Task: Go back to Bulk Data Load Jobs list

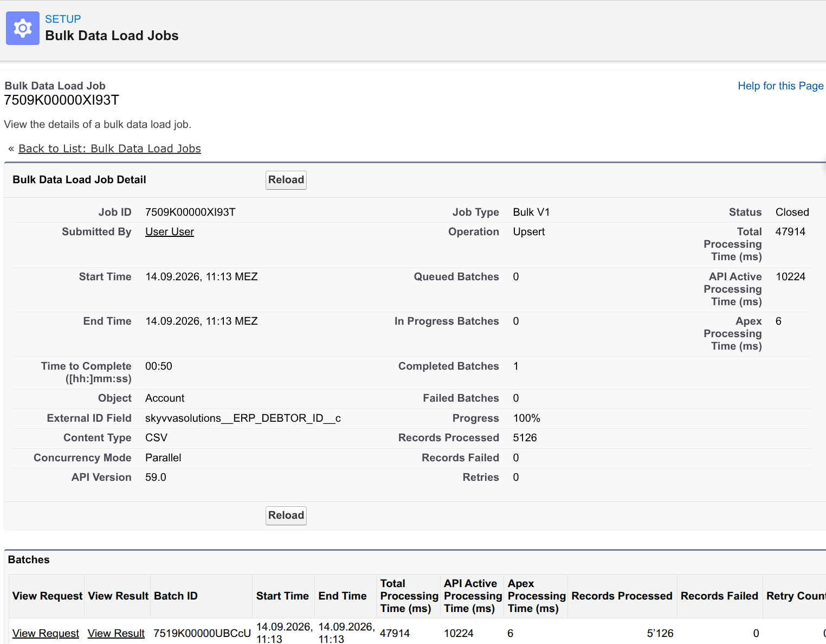Action: point(109,149)
